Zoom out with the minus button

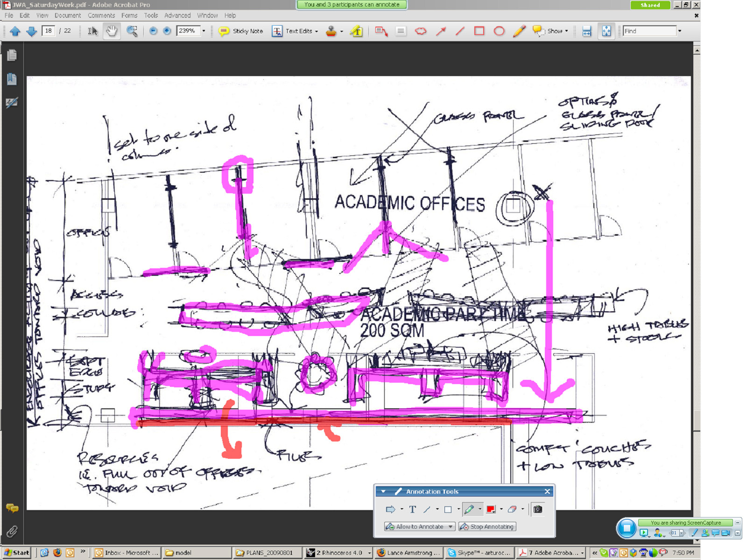click(153, 31)
